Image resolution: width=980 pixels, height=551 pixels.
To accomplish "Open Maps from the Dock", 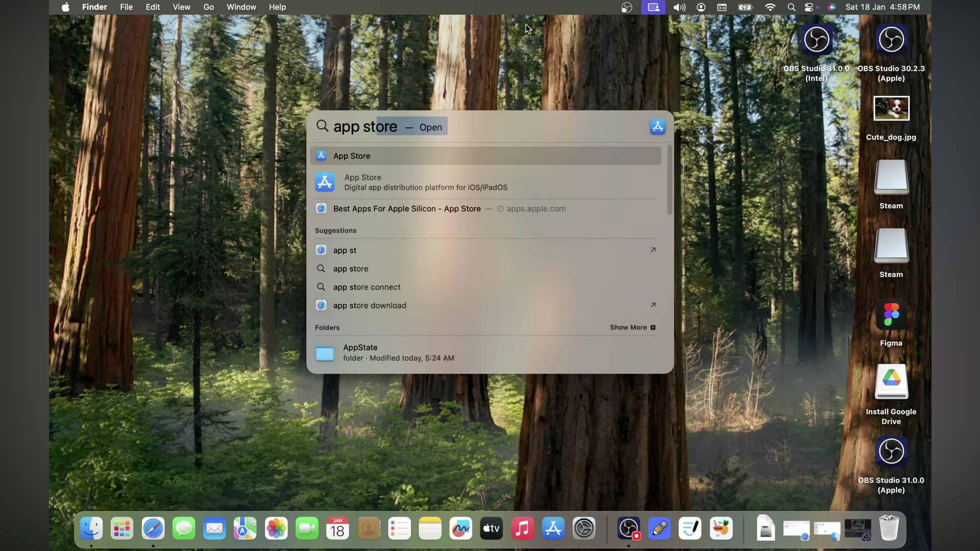I will [x=245, y=529].
